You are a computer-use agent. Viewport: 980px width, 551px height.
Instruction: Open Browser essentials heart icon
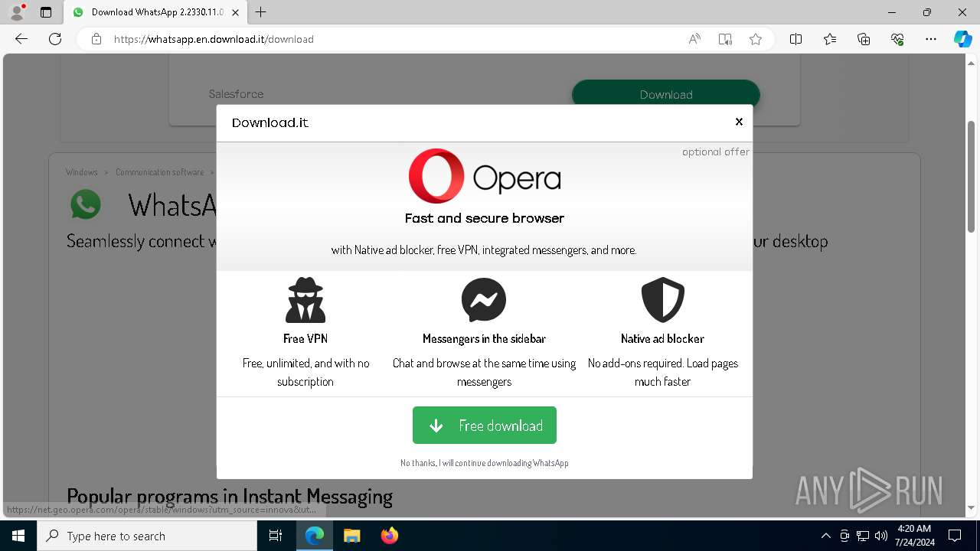click(897, 39)
